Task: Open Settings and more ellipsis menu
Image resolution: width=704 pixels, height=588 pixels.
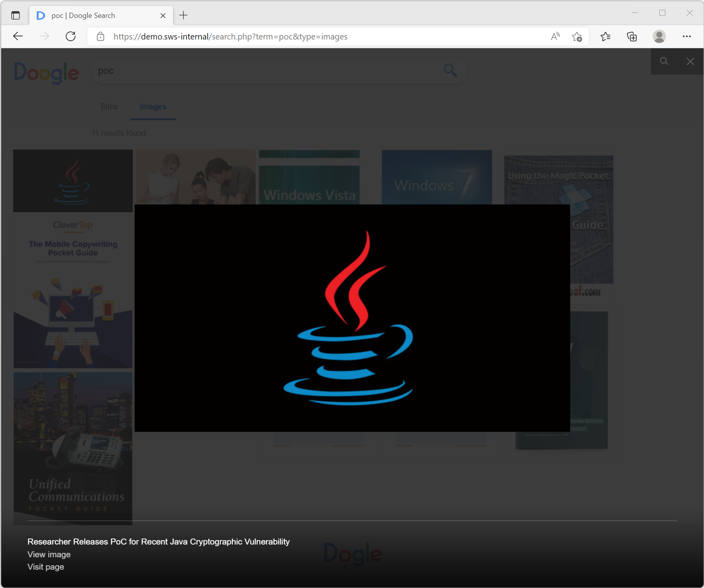Action: point(686,37)
